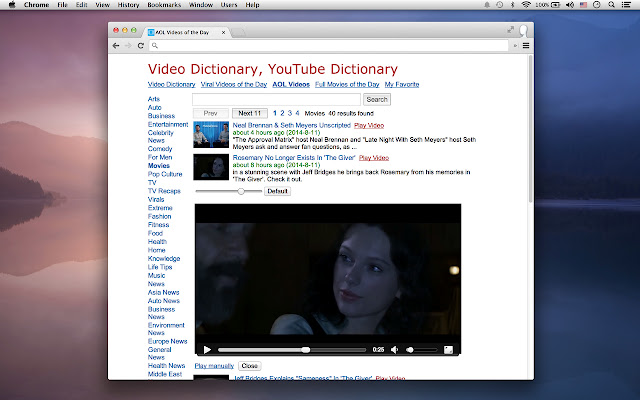640x400 pixels.
Task: Click the search text field above the results
Action: [277, 100]
